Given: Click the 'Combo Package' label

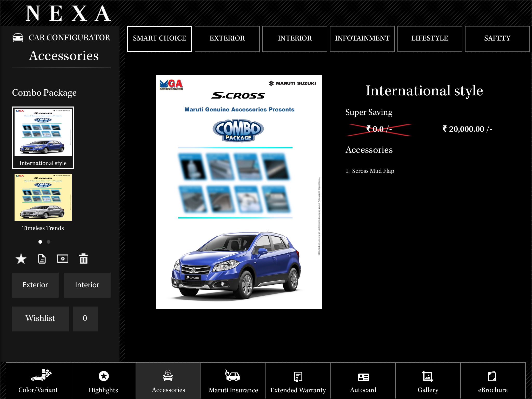Looking at the screenshot, I should coord(44,93).
